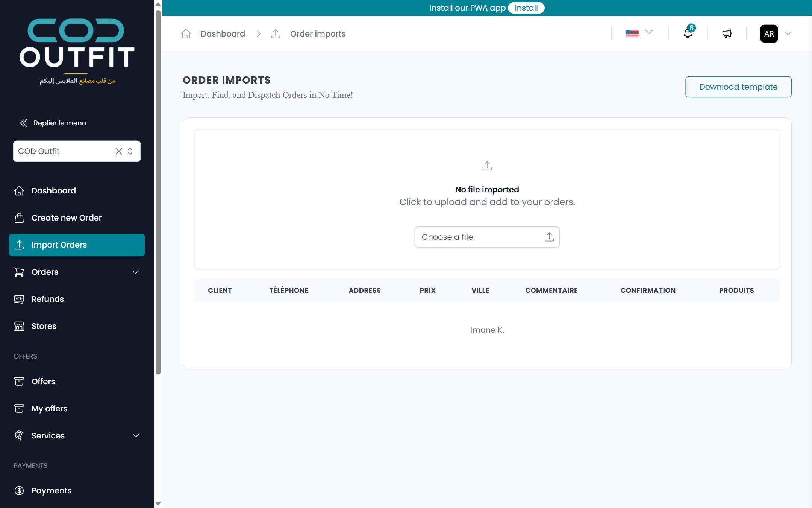Open the Stores page
The height and width of the screenshot is (508, 812).
77,326
